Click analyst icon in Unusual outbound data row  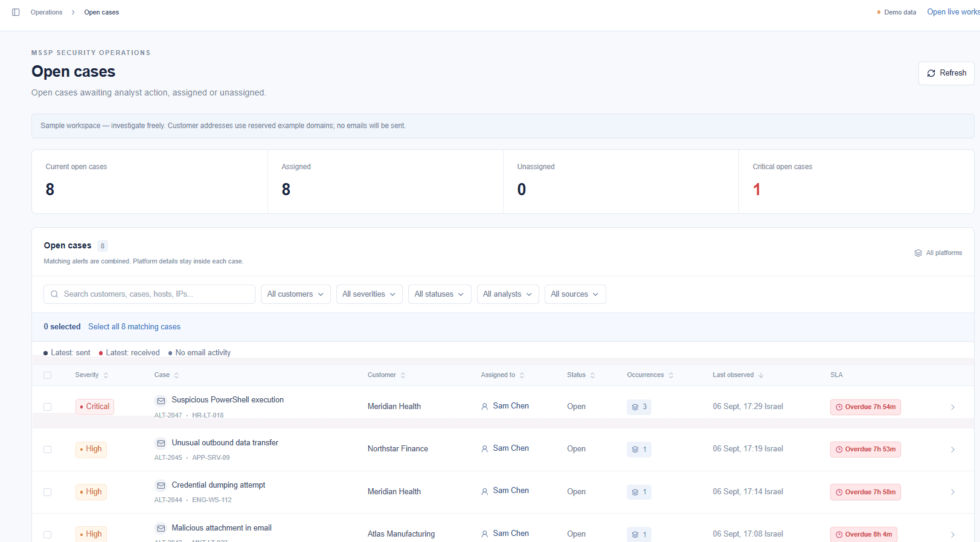484,449
